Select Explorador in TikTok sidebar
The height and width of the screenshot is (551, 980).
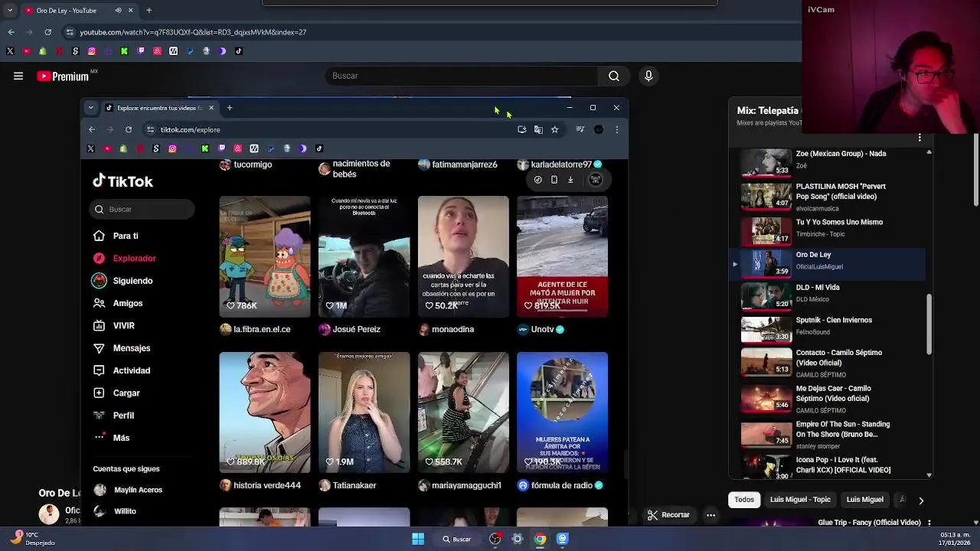(134, 258)
